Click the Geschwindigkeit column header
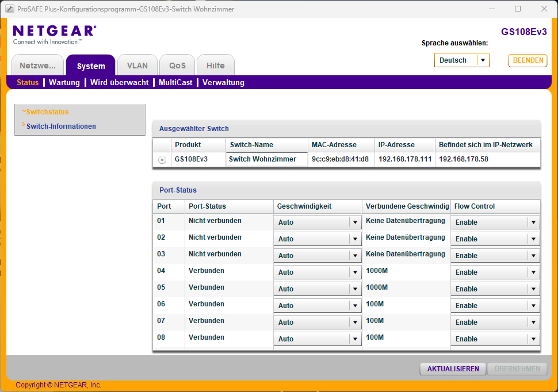The width and height of the screenshot is (558, 392). point(318,206)
